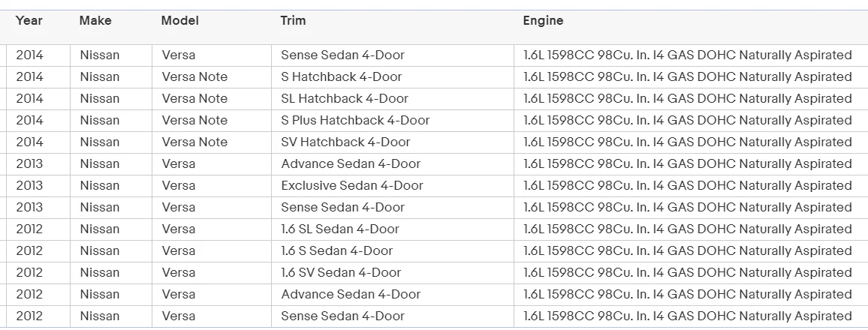Click the Trim column header
The width and height of the screenshot is (868, 330).
coord(293,21)
